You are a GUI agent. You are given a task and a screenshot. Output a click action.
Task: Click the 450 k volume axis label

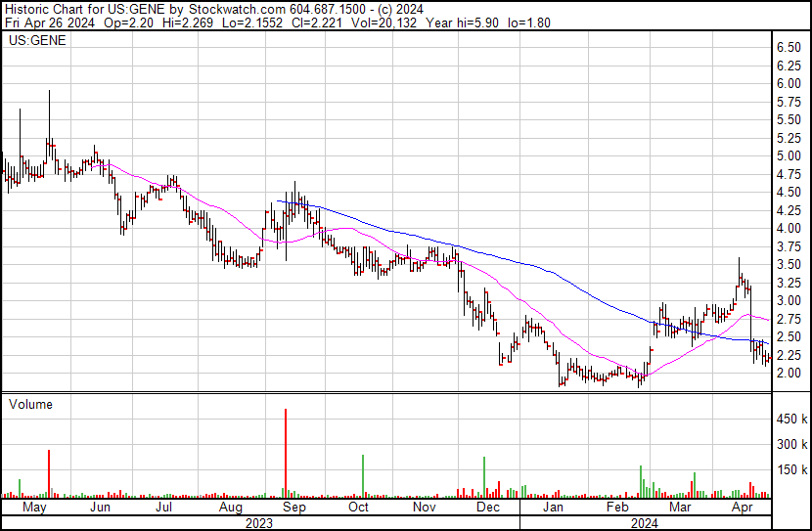791,419
